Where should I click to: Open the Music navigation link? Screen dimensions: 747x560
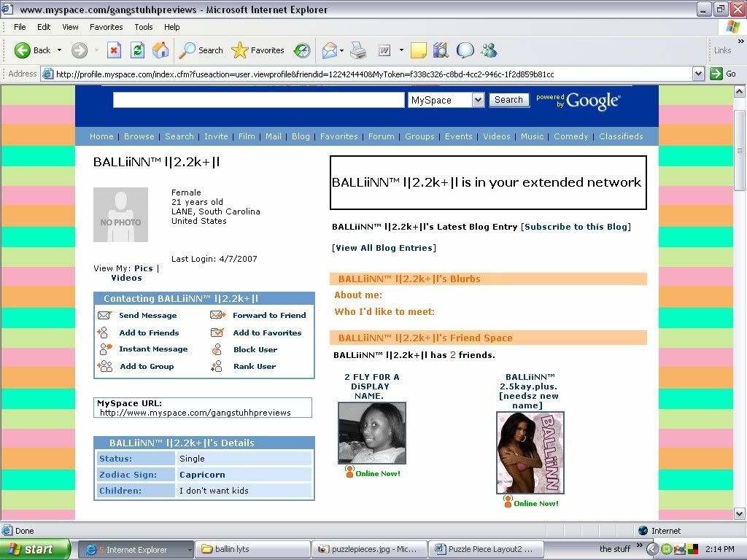coord(532,136)
